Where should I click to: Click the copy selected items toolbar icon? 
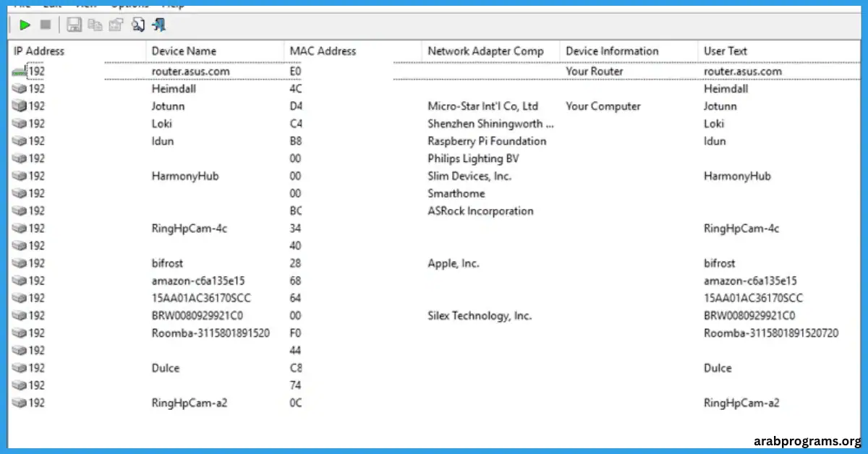[94, 25]
